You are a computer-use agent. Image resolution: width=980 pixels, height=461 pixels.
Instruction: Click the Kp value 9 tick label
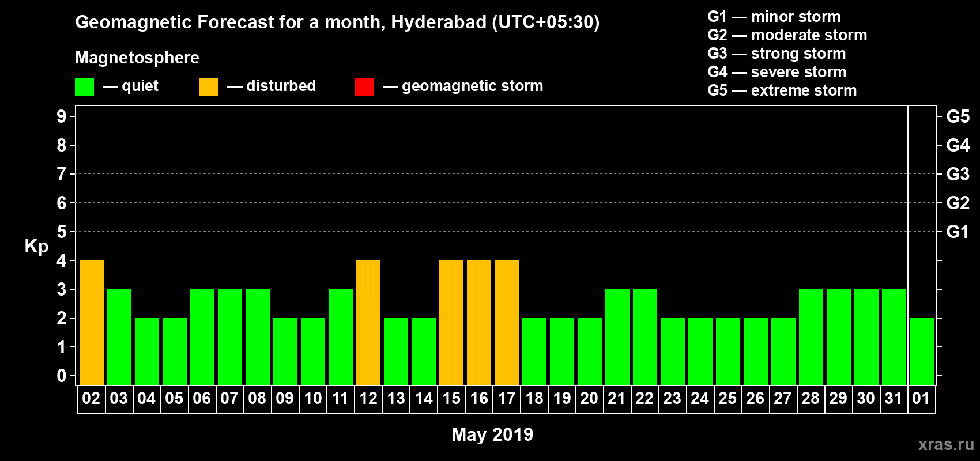62,116
